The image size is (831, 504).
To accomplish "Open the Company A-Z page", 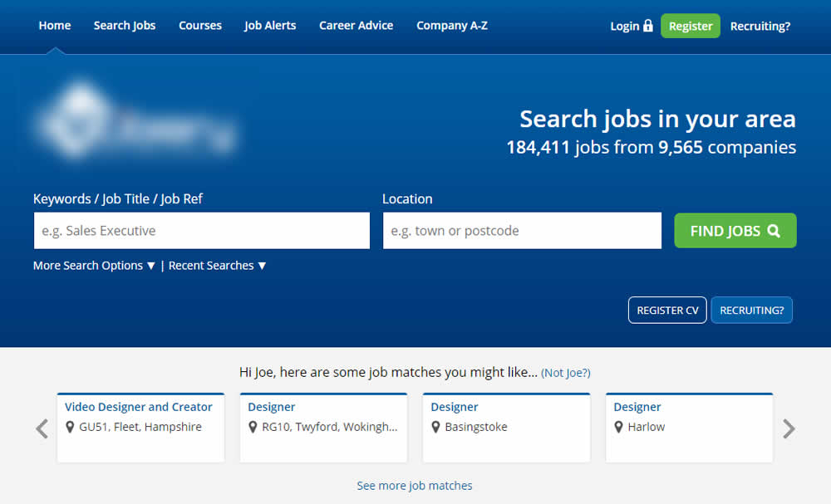I will tap(452, 26).
